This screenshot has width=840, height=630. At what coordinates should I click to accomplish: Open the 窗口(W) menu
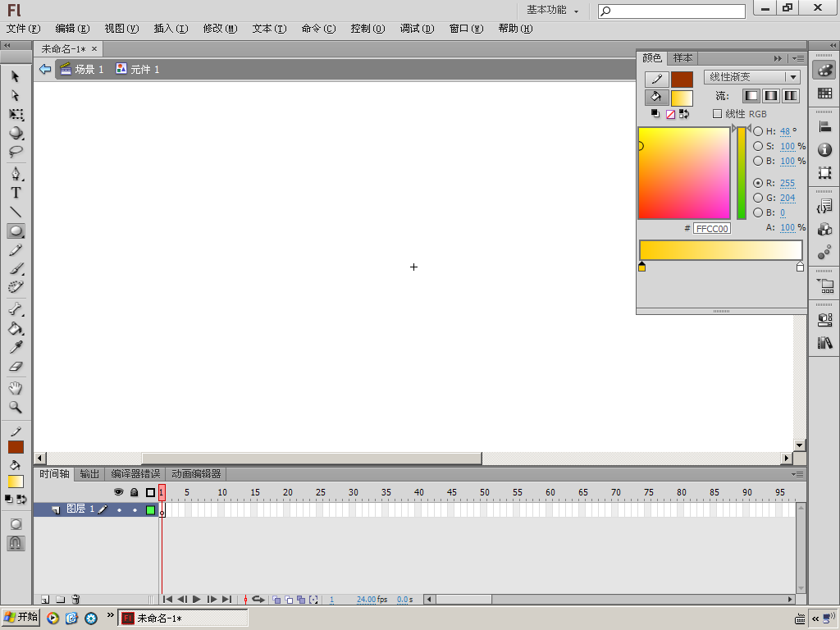pos(466,29)
